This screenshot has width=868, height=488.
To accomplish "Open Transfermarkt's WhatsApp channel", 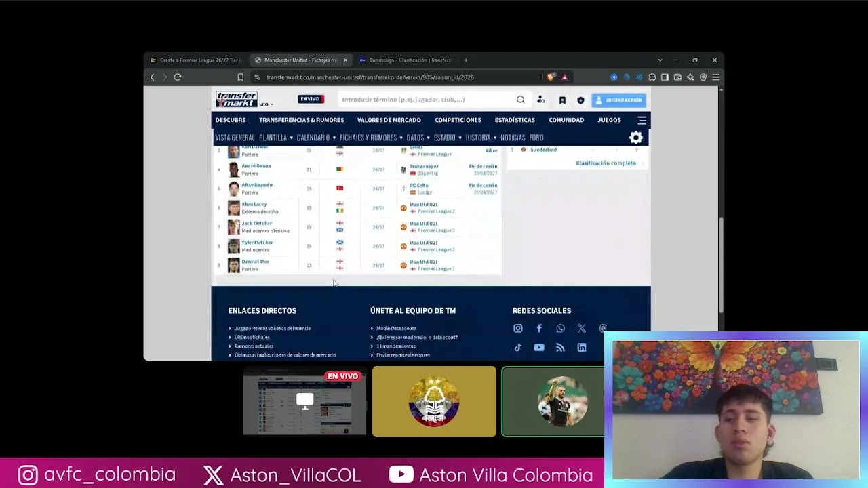I will pos(560,329).
